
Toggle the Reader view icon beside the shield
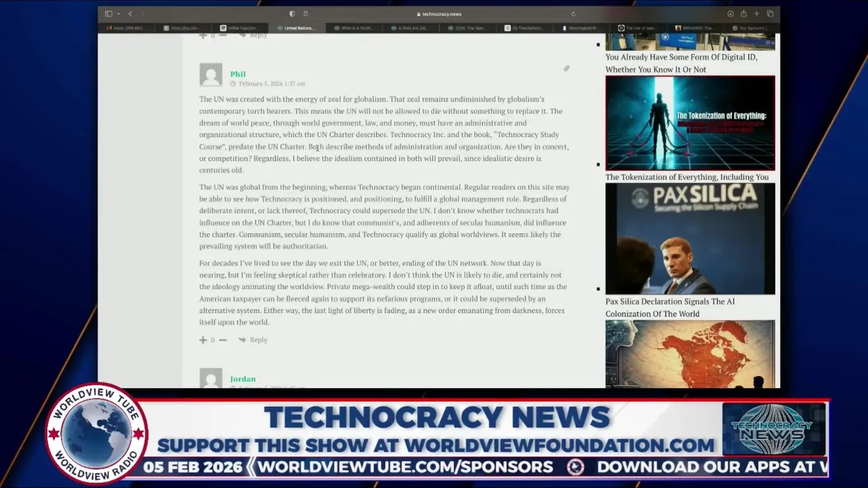point(306,14)
